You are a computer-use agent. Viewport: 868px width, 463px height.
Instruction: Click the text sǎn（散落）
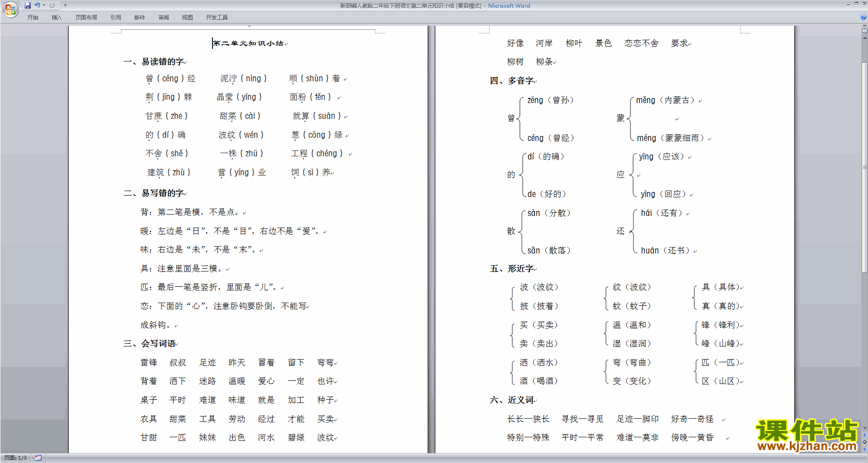coord(549,251)
